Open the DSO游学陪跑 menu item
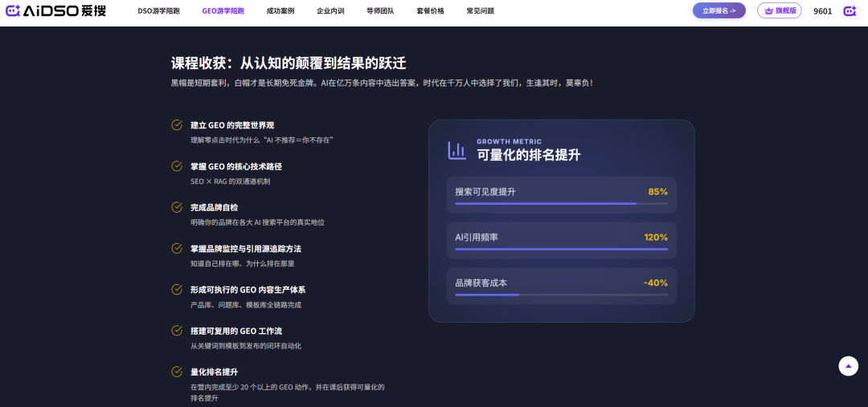Image resolution: width=868 pixels, height=407 pixels. [x=158, y=11]
